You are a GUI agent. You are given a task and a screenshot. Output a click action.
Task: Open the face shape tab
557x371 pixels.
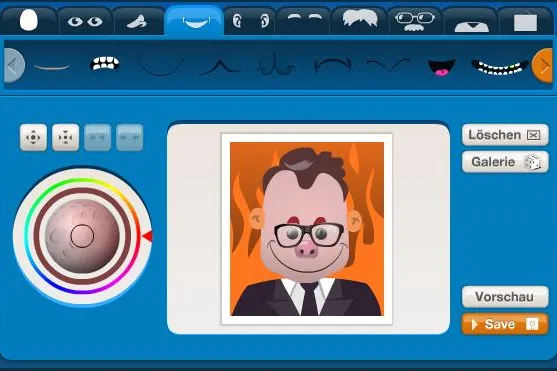(x=28, y=21)
